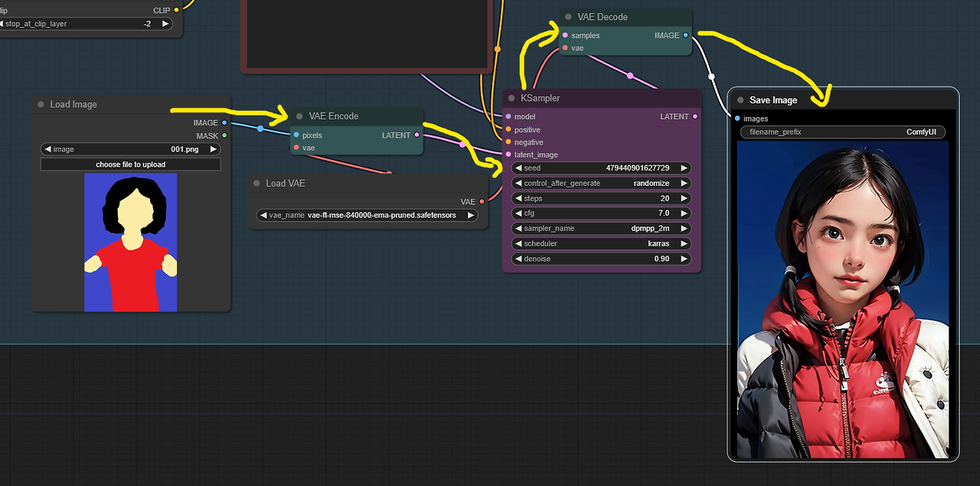Click the samples input port on VAE Decode

click(x=565, y=35)
